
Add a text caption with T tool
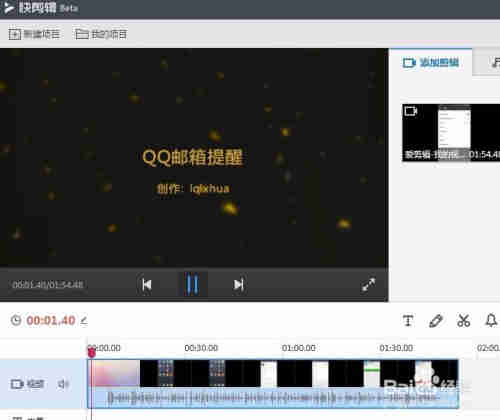(x=408, y=321)
